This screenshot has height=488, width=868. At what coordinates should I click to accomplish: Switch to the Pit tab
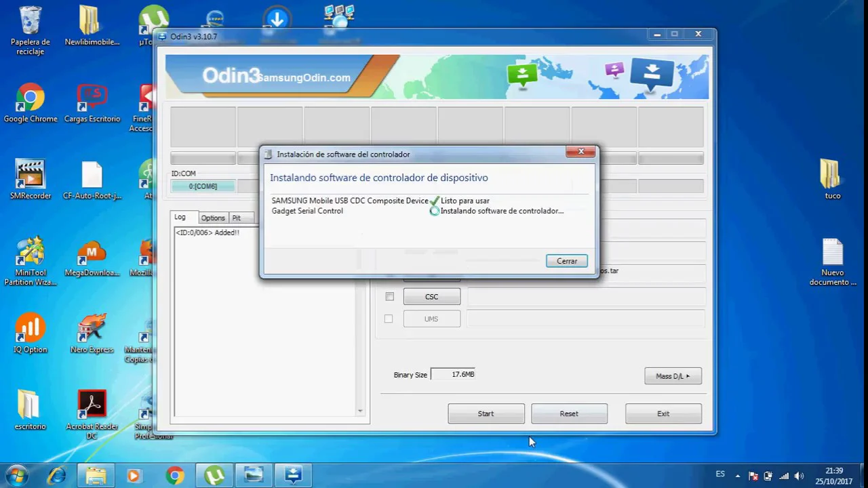tap(237, 218)
